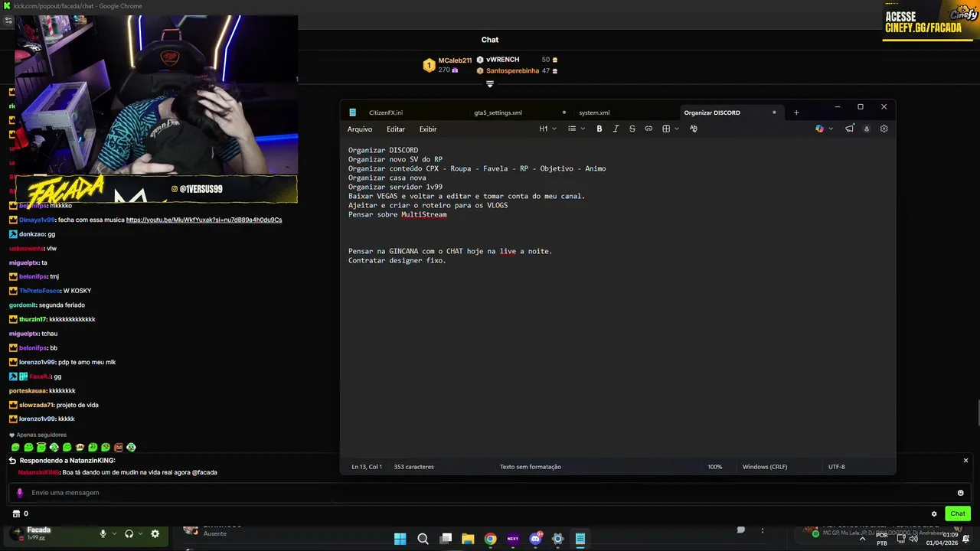Click the chat collapse icon at top-left
The height and width of the screenshot is (551, 980).
coord(8,21)
